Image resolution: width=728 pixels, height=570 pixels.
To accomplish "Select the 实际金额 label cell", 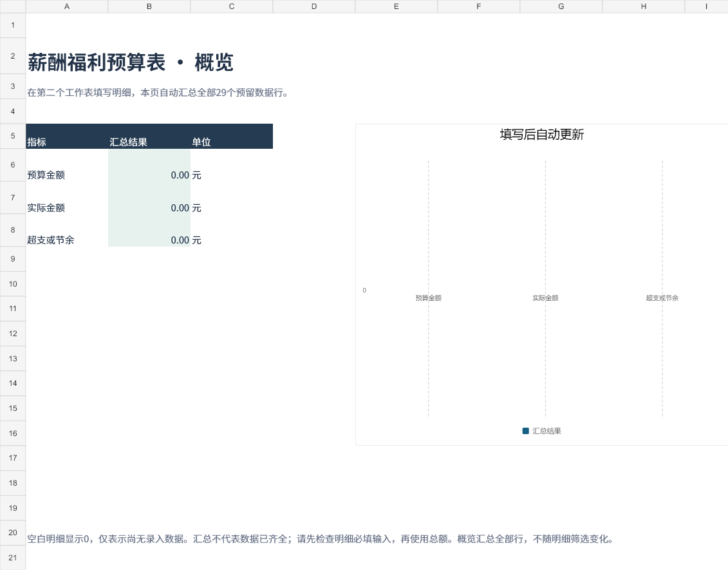I will tap(67, 198).
